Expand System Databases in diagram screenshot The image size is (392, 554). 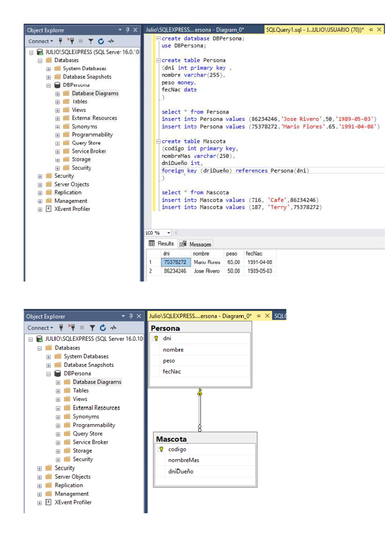pos(48,357)
